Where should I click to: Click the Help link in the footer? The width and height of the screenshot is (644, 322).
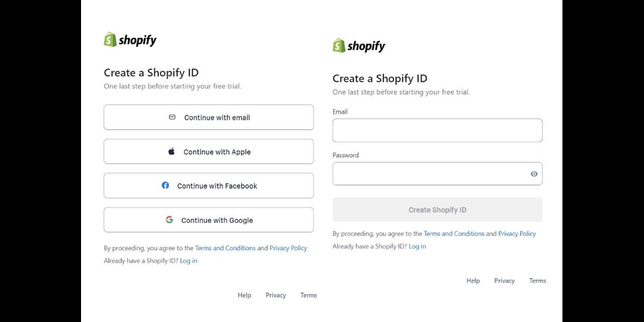pyautogui.click(x=244, y=295)
